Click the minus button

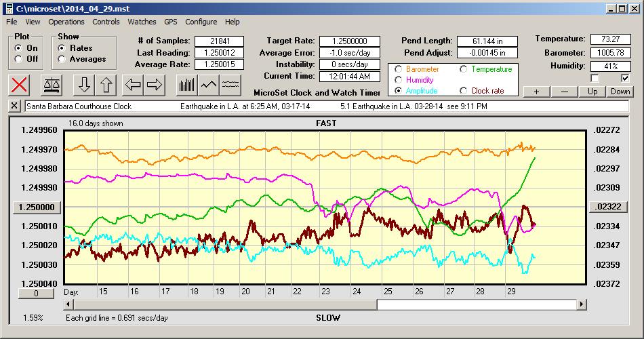[x=564, y=92]
